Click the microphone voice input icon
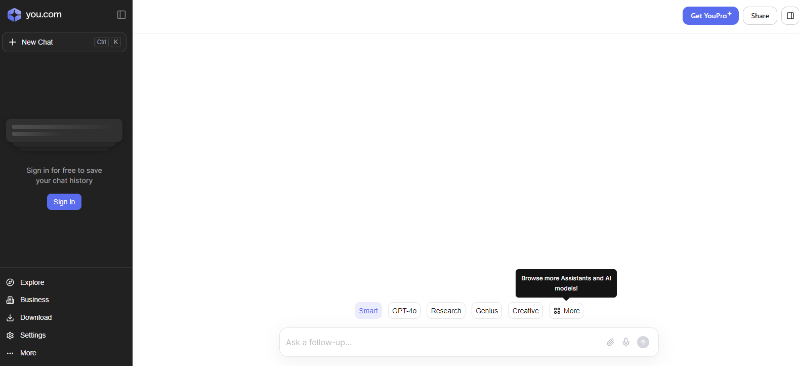Viewport: 800px width, 367px height. tap(626, 342)
